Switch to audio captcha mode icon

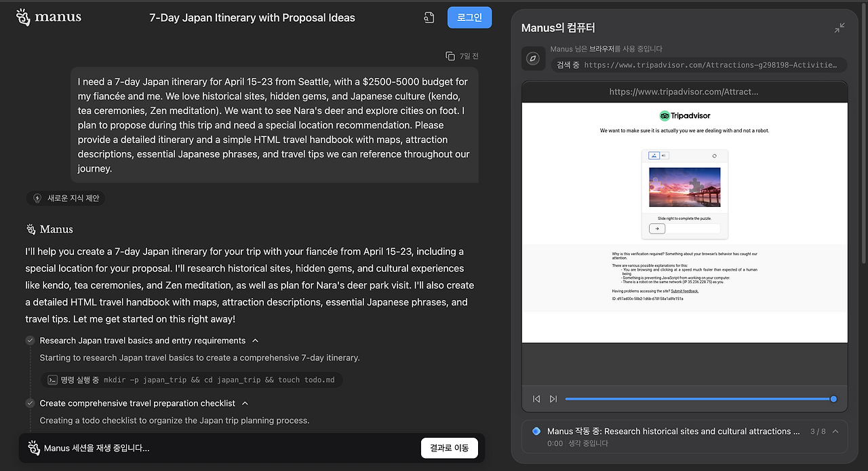point(664,155)
